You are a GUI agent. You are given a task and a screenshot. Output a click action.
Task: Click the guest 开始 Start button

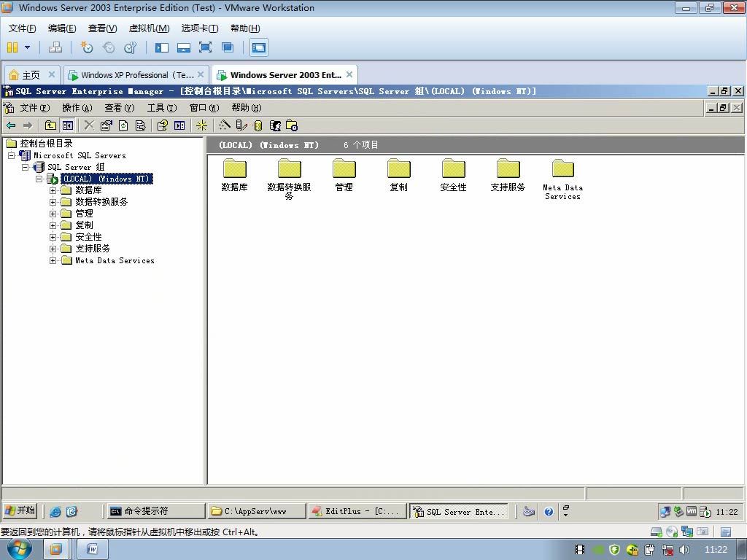coord(20,511)
